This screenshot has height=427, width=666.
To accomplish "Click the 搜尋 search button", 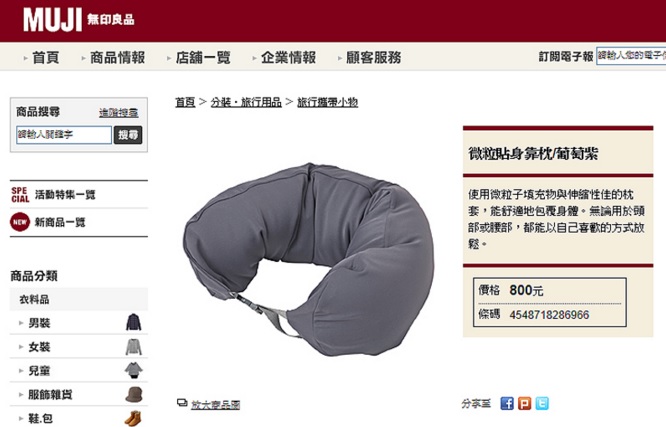I will (128, 135).
